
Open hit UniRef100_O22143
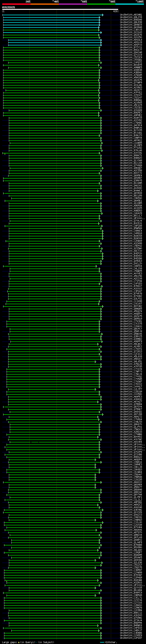pyautogui.click(x=131, y=32)
